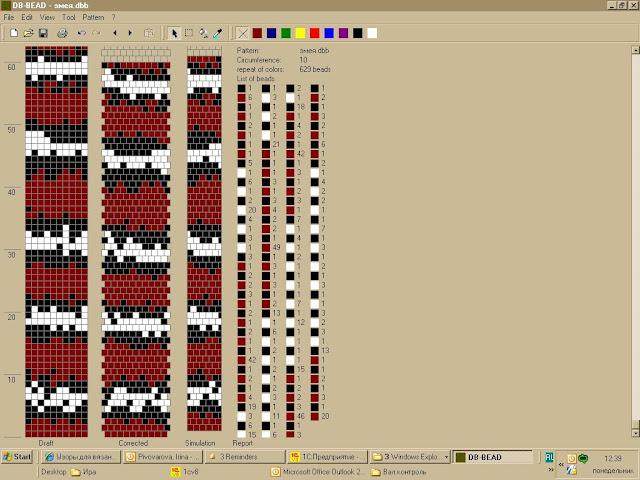Switch to the DB-BEAD taskbar button

click(x=493, y=457)
